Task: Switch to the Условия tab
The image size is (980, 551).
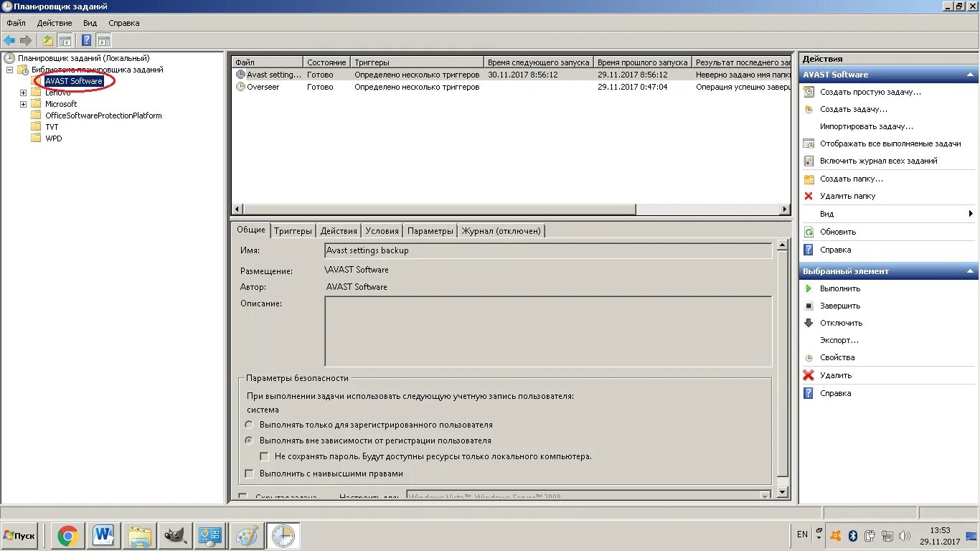Action: click(382, 231)
